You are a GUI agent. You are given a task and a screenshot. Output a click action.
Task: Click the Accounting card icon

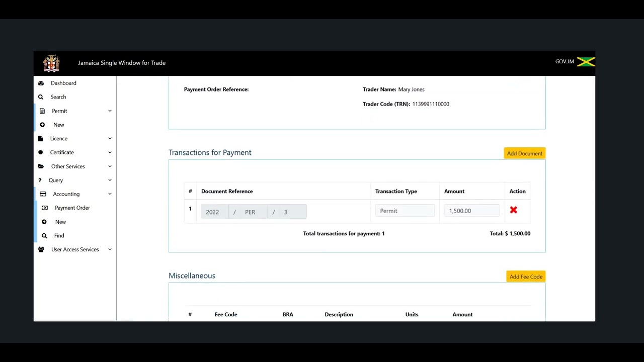coord(43,194)
